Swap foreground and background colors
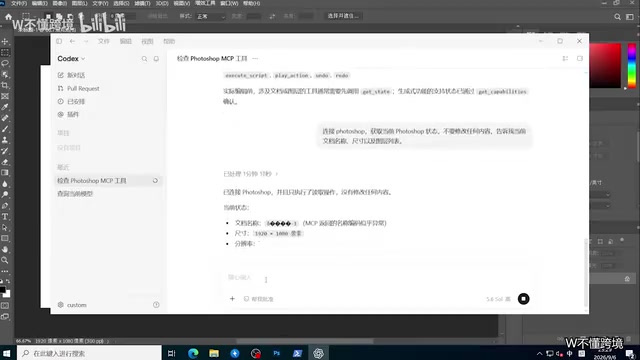Image resolution: width=640 pixels, height=360 pixels. [x=8, y=282]
